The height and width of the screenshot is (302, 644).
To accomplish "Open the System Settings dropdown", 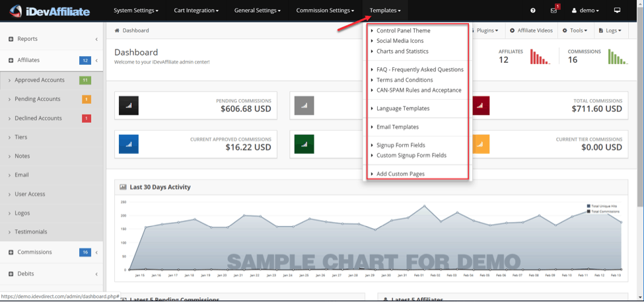I will [x=136, y=11].
